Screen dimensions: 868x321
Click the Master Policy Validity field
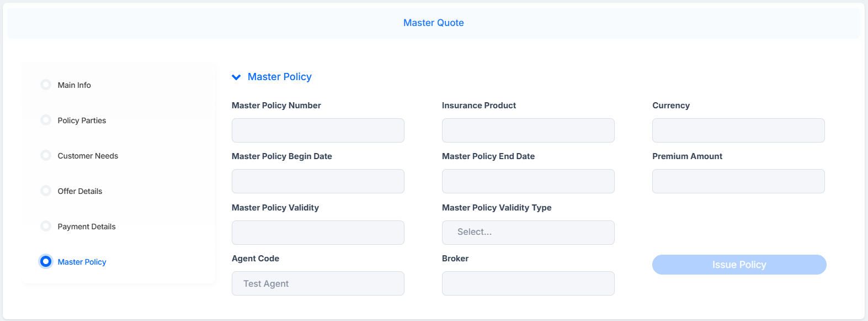pos(318,233)
